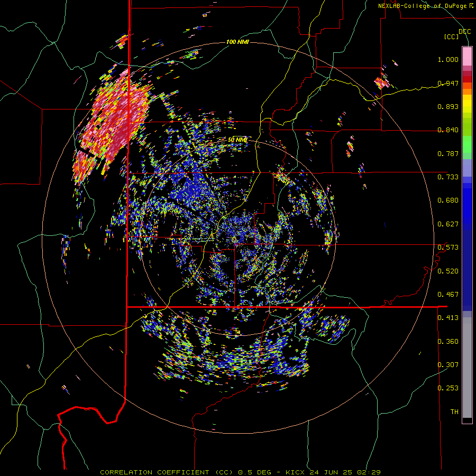Pick the gray swatch on the color bar

point(467,368)
